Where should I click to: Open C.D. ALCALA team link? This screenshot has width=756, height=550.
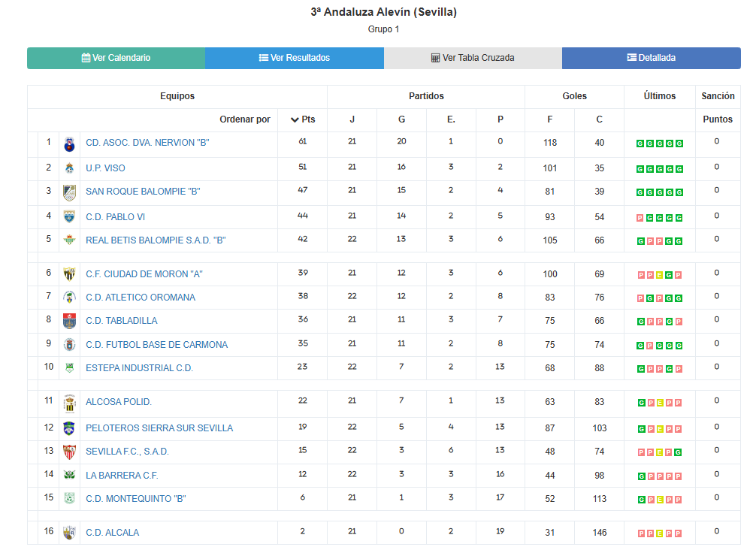(x=112, y=532)
